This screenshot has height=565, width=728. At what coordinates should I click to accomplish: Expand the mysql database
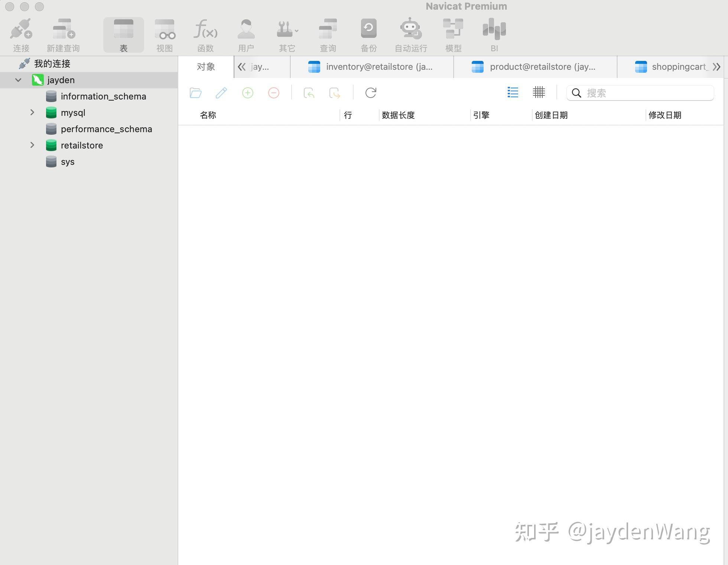32,112
